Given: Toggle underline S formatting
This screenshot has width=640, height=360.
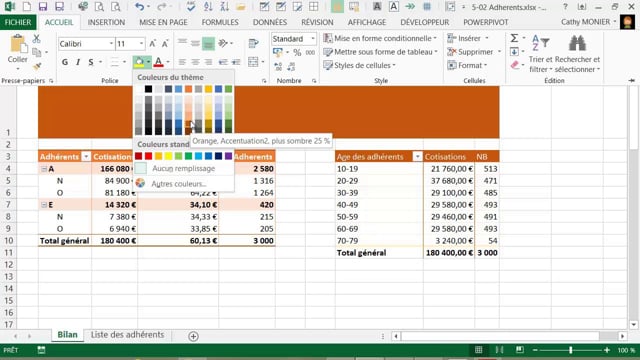Looking at the screenshot, I should tap(91, 62).
